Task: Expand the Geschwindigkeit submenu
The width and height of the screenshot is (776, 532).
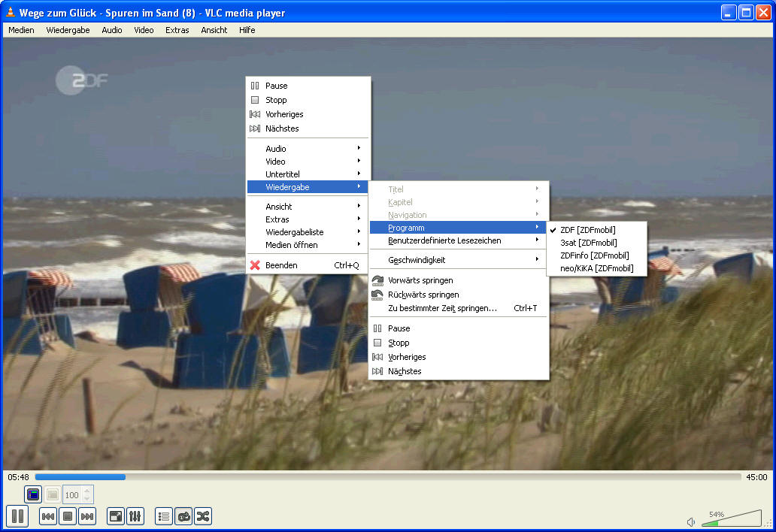Action: tap(458, 259)
